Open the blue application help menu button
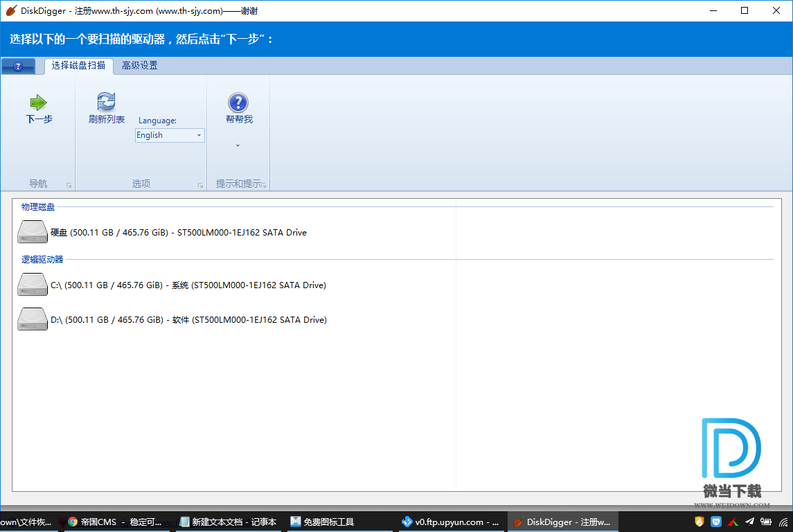This screenshot has width=793, height=532. pos(18,66)
